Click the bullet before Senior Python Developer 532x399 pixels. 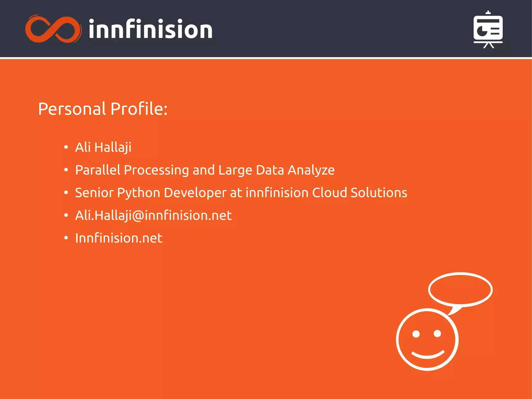pyautogui.click(x=66, y=193)
